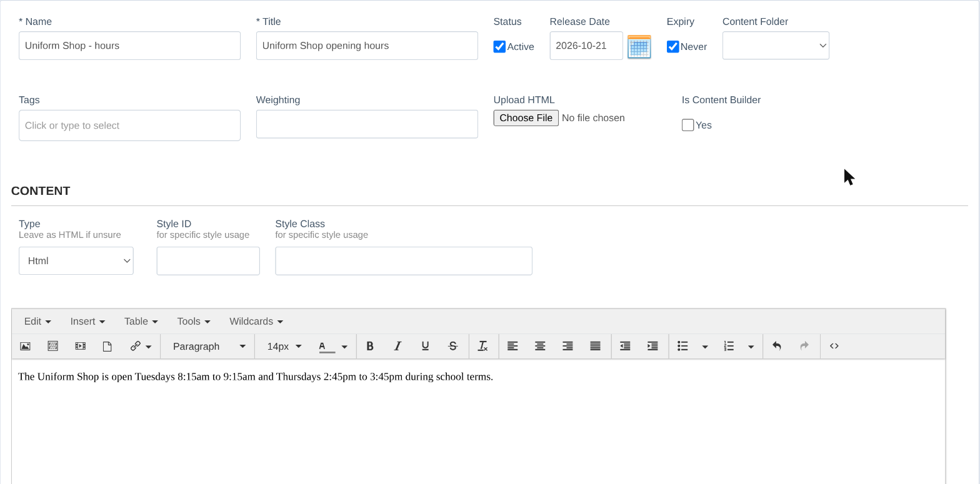Apply strikethrough formatting
The image size is (980, 484).
point(452,346)
